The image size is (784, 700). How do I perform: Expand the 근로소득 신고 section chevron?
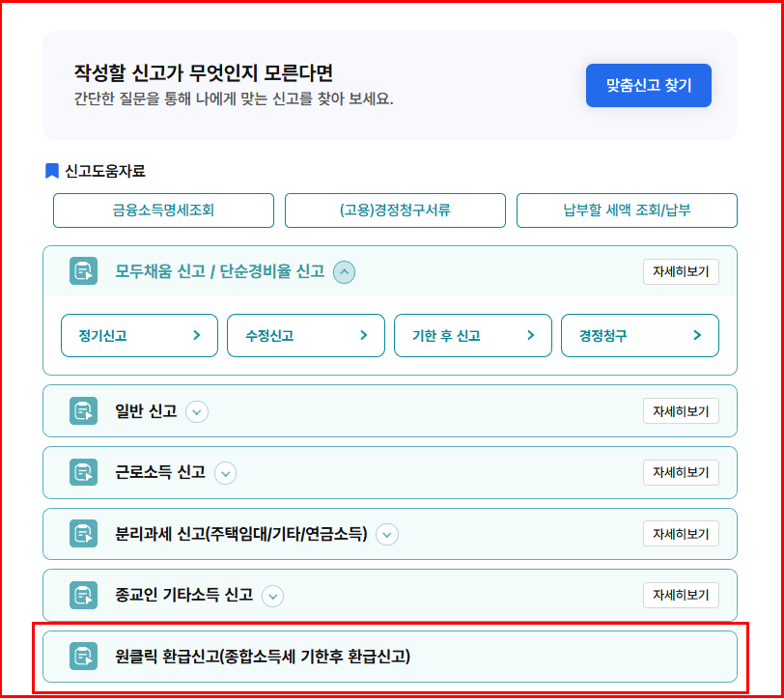tap(226, 473)
